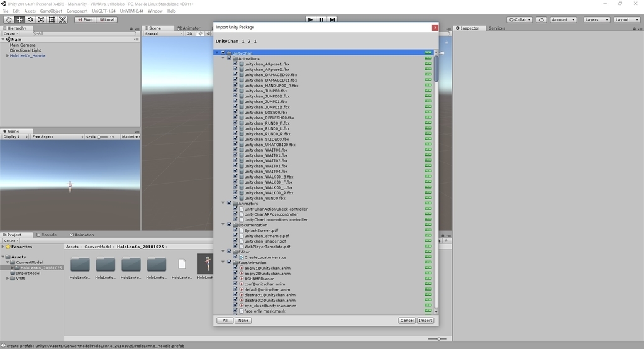The height and width of the screenshot is (349, 644).
Task: Uncheck unitychan_JUMP00.fbx checkbox
Action: (235, 91)
